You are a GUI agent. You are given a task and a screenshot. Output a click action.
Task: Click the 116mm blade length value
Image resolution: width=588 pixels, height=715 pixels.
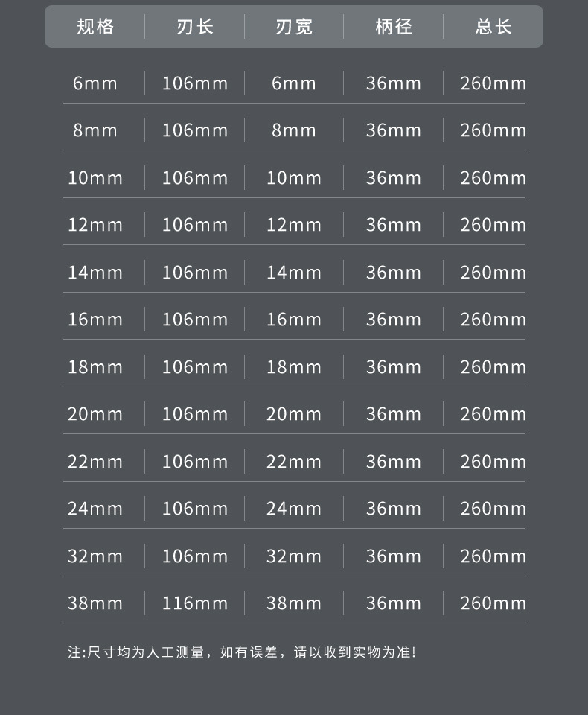195,603
